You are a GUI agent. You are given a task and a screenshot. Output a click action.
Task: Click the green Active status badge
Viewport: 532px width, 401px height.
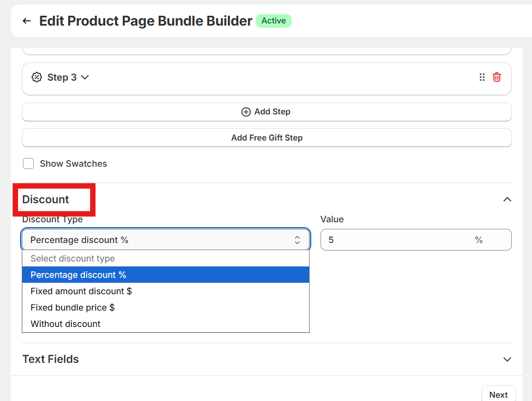click(x=274, y=21)
